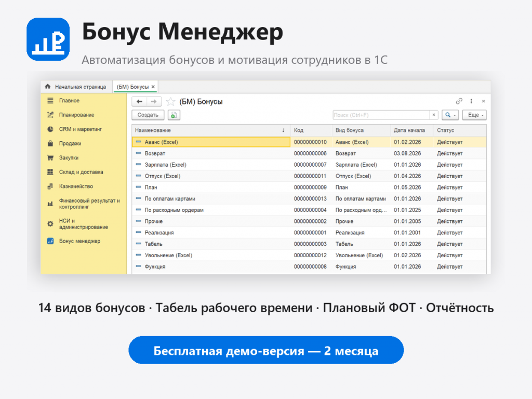Open CRM и маркетинг section
The image size is (532, 399).
81,129
